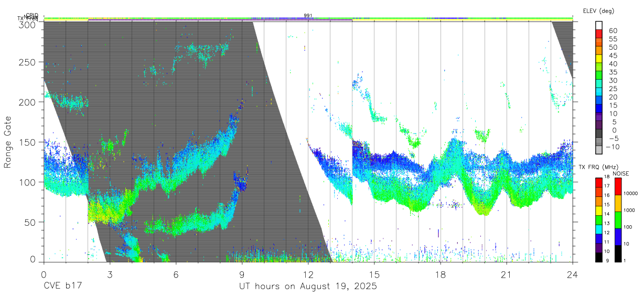Select the orange swatch in NOISE colorbar
644x297 pixels.
click(x=618, y=203)
